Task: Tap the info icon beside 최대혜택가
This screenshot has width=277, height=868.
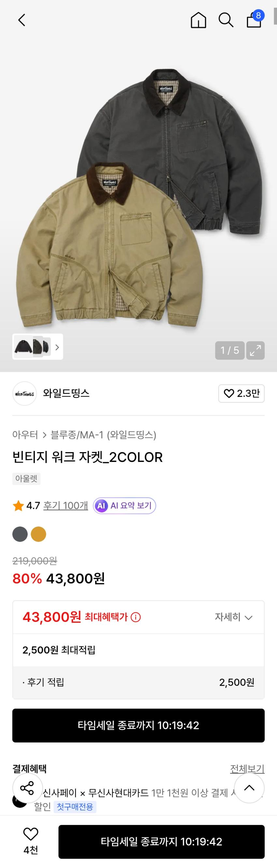Action: pos(136,617)
